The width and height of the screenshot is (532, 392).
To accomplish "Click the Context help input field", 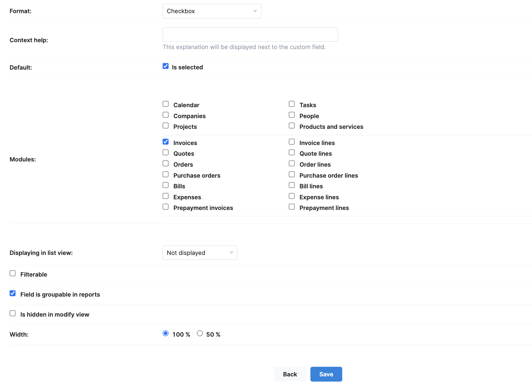I will (x=250, y=35).
